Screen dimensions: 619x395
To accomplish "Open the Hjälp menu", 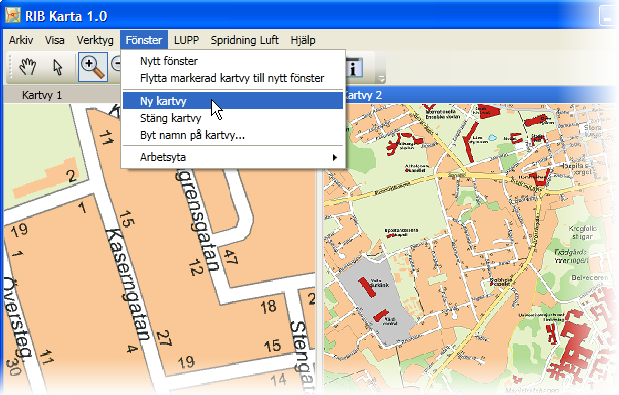I will pos(303,40).
